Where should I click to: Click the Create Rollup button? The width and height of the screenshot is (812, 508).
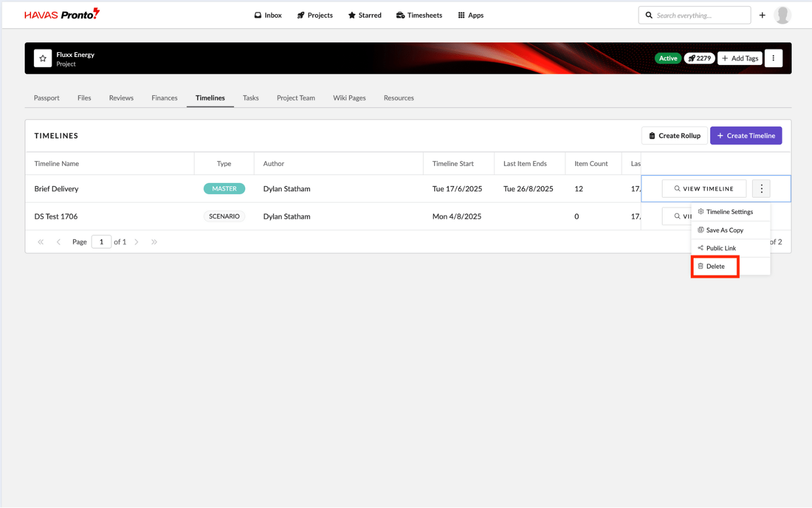[x=674, y=135]
